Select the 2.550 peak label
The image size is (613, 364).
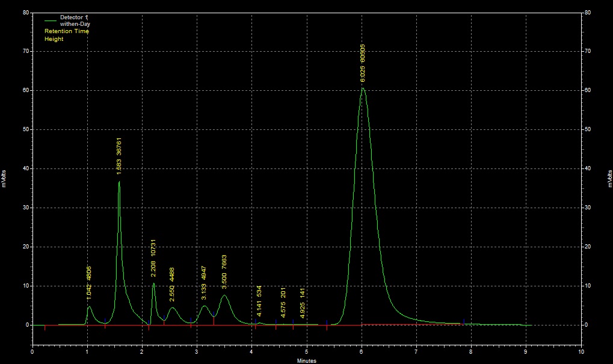tap(173, 284)
